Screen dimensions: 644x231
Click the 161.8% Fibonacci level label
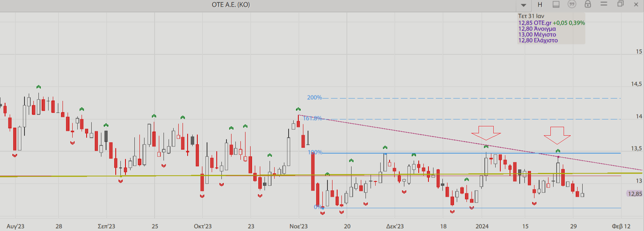(313, 118)
